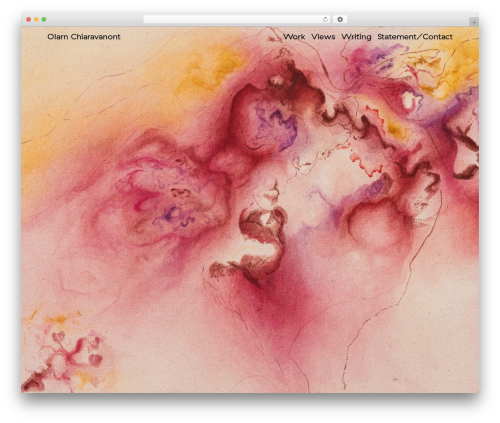500x423 pixels.
Task: Click the browser address bar
Action: pos(237,19)
